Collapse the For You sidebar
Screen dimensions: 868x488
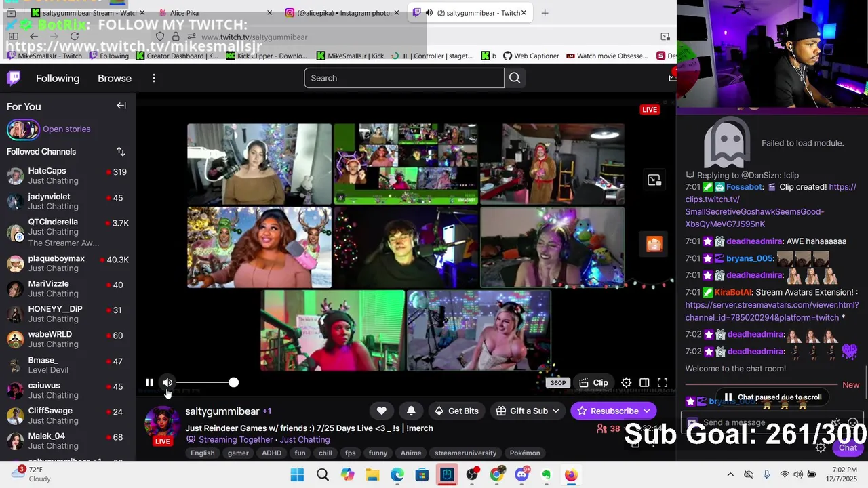[121, 106]
